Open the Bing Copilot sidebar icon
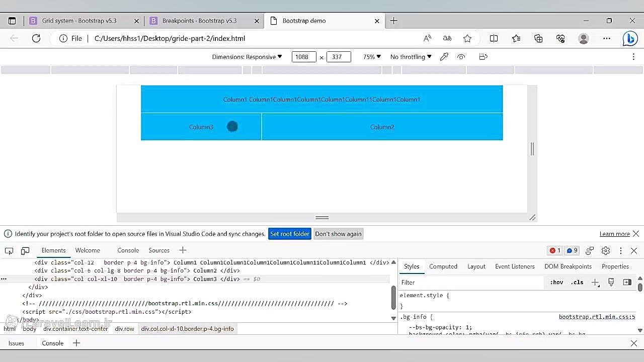The image size is (644, 362). pos(630,38)
